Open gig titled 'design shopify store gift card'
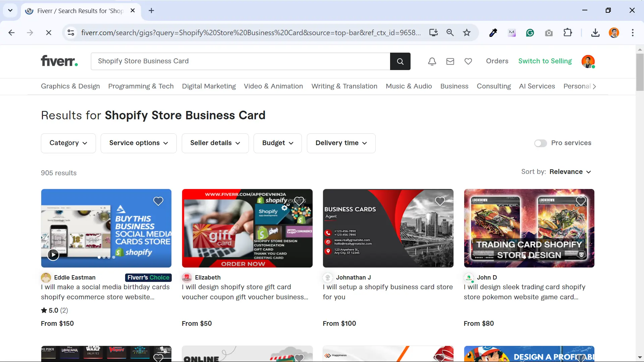Image resolution: width=644 pixels, height=362 pixels. [245, 292]
